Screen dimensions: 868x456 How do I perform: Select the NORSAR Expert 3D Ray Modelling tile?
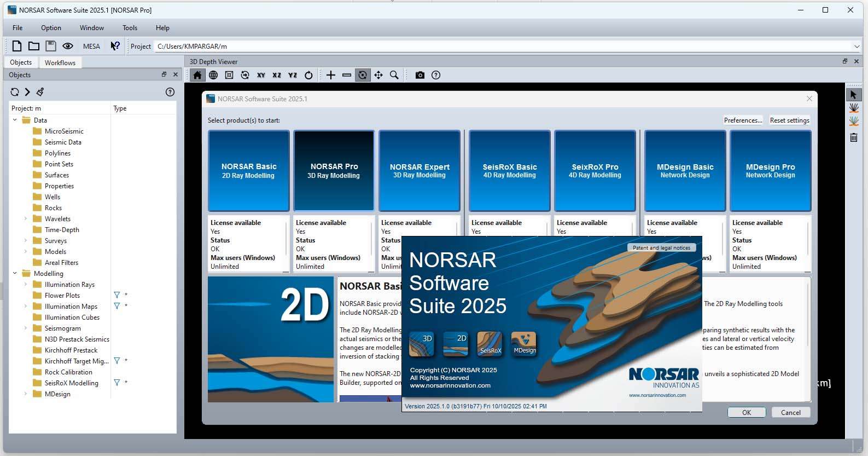coord(420,171)
